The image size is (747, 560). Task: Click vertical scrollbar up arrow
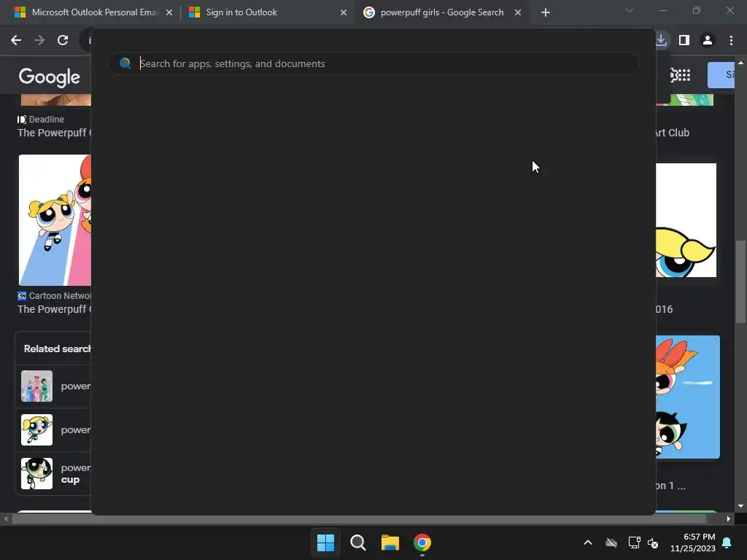click(740, 63)
